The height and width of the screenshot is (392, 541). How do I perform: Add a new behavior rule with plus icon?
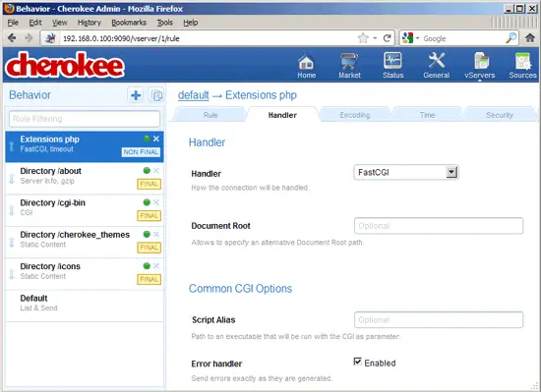pyautogui.click(x=136, y=95)
